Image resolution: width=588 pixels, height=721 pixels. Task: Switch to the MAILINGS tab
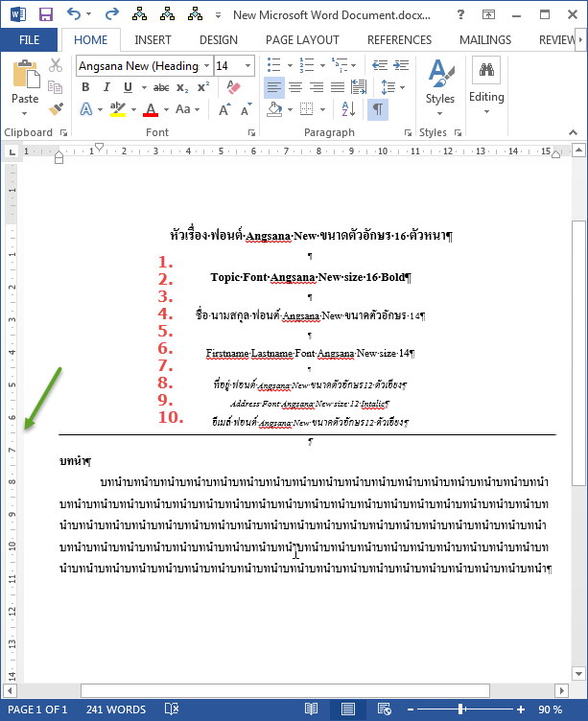[485, 40]
